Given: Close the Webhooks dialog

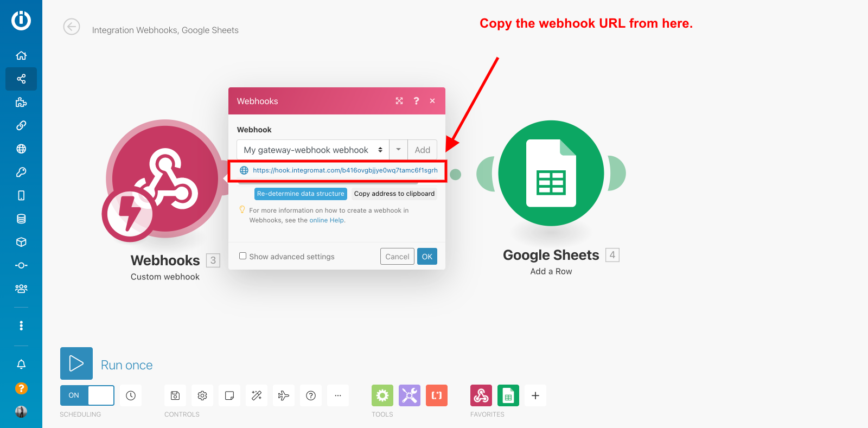Looking at the screenshot, I should point(432,101).
